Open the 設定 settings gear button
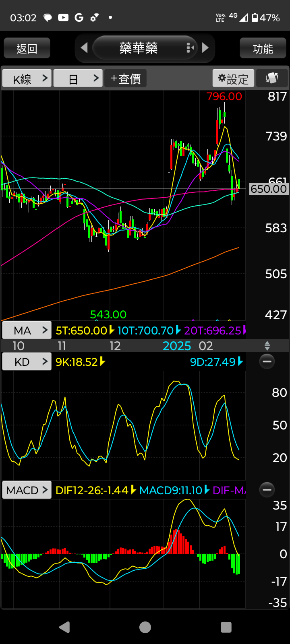Screen dimensions: 290x644 pyautogui.click(x=233, y=78)
